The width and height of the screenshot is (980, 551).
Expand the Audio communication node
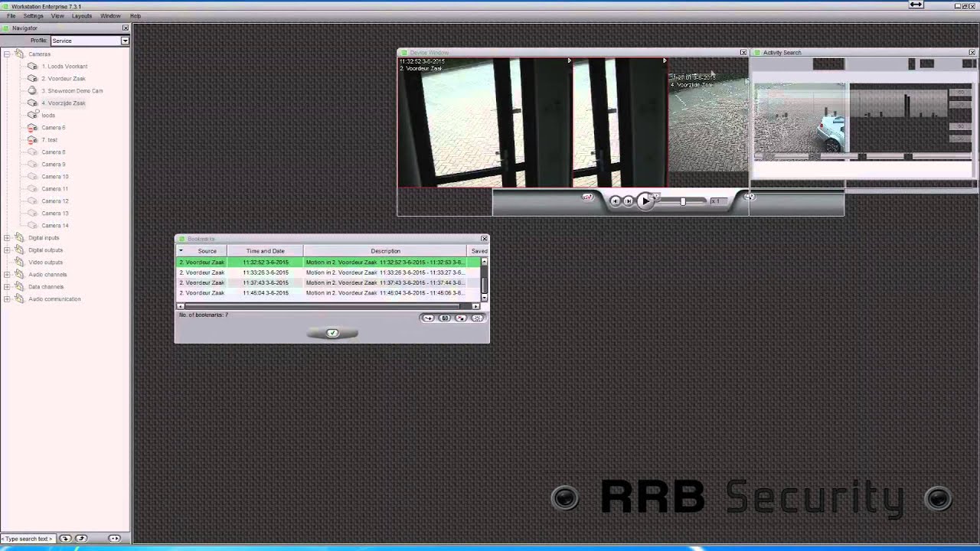(7, 299)
